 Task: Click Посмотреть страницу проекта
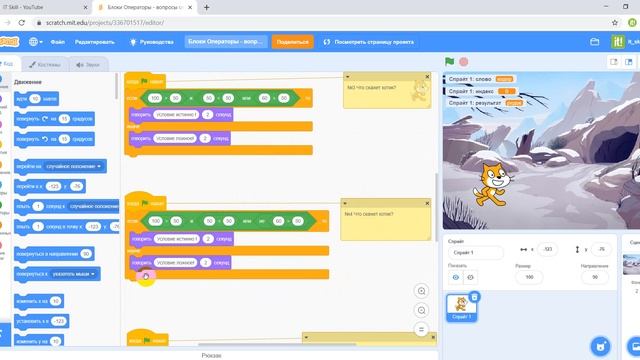pos(369,42)
